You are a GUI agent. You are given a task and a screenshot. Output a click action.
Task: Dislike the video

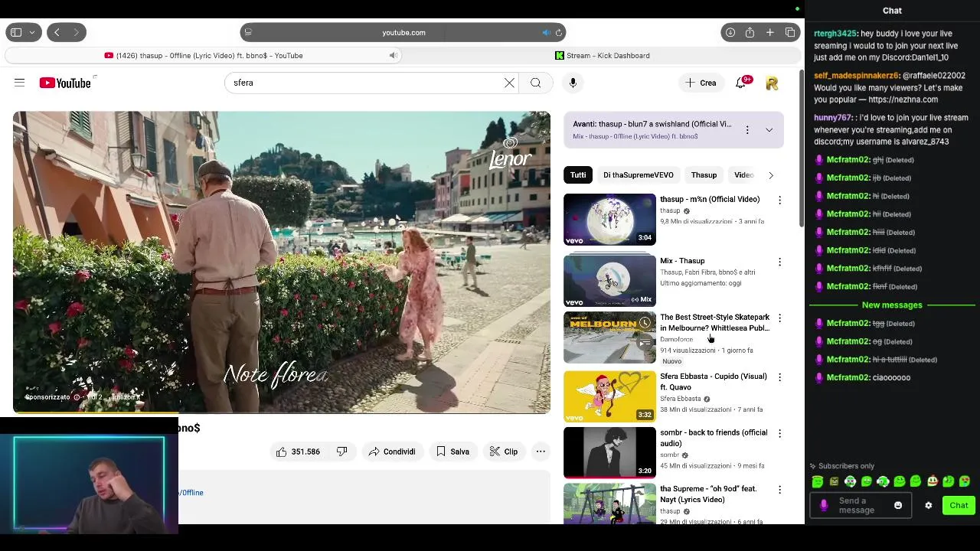coord(342,452)
